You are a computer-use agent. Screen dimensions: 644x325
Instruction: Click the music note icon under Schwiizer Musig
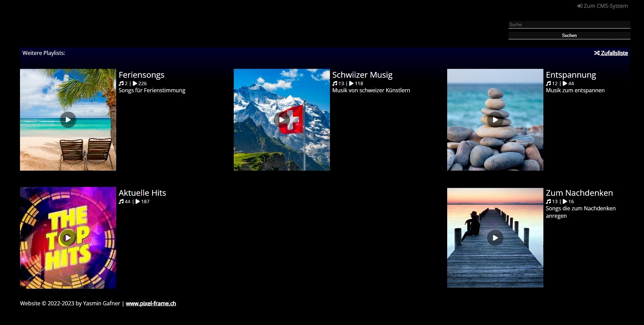pyautogui.click(x=335, y=83)
